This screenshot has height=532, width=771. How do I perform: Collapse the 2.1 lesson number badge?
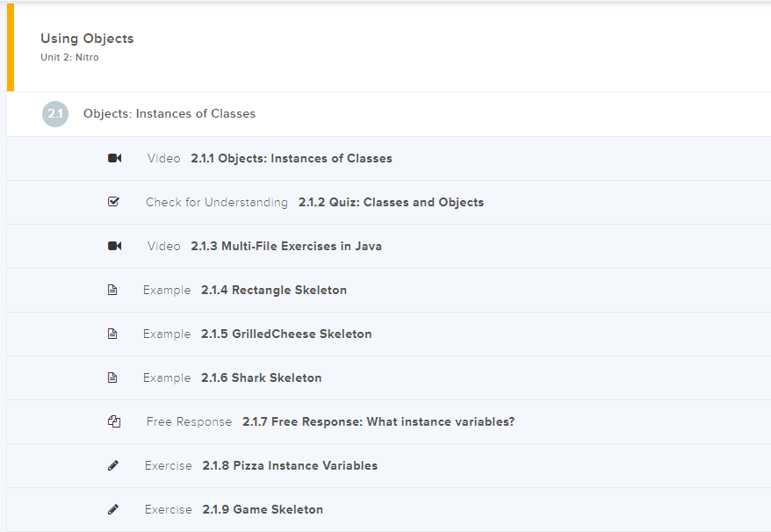55,114
